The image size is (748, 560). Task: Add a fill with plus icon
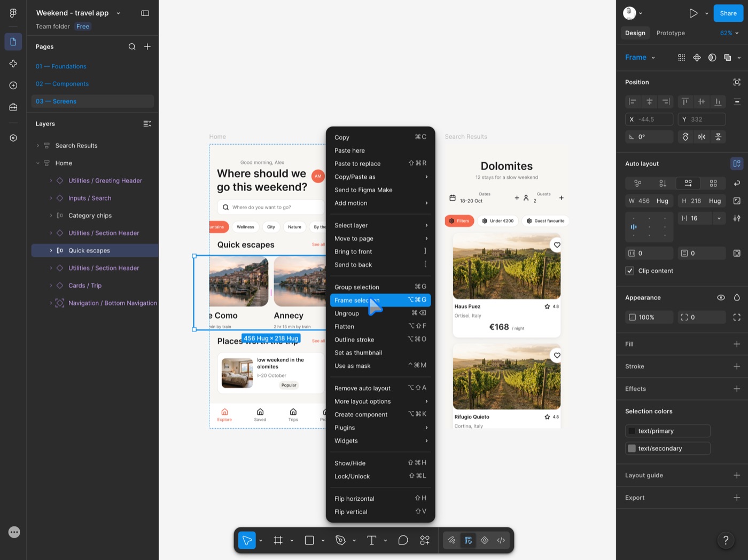click(x=737, y=344)
